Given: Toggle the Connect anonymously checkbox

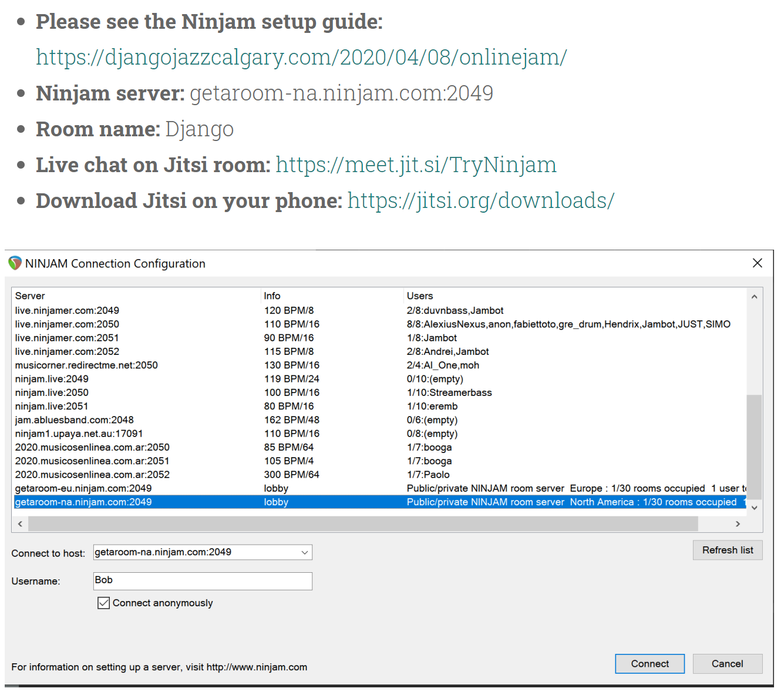Looking at the screenshot, I should point(104,603).
